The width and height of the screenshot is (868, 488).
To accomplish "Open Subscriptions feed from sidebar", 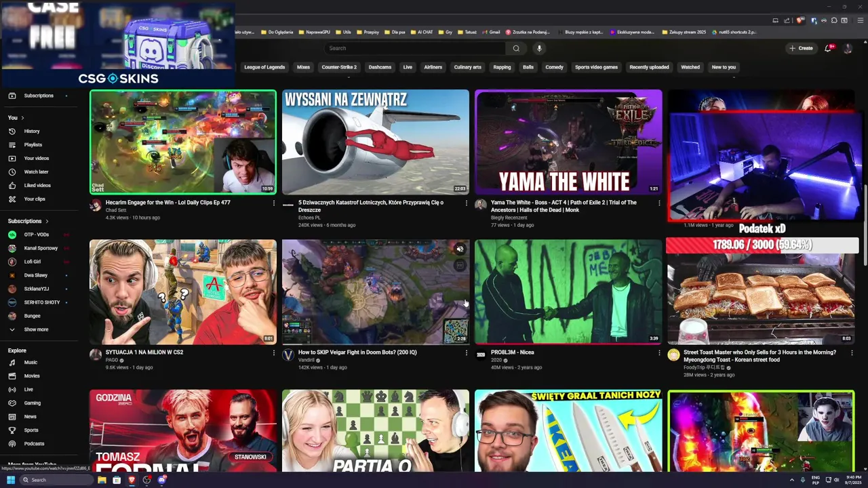I will [38, 96].
